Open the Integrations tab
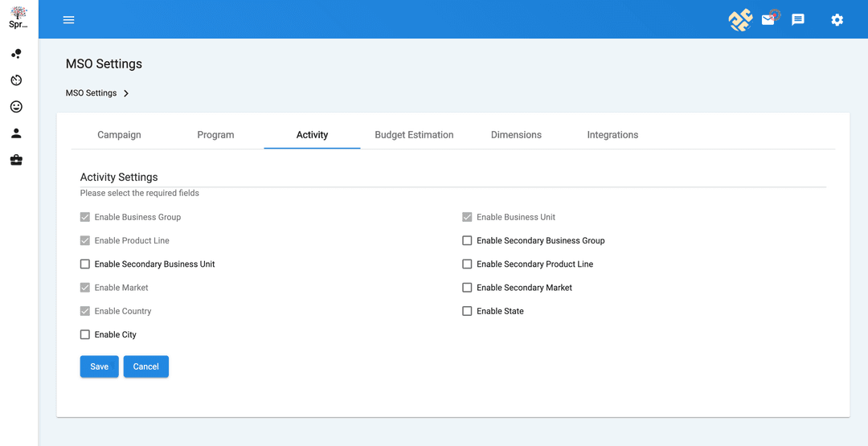The image size is (868, 446). 612,134
